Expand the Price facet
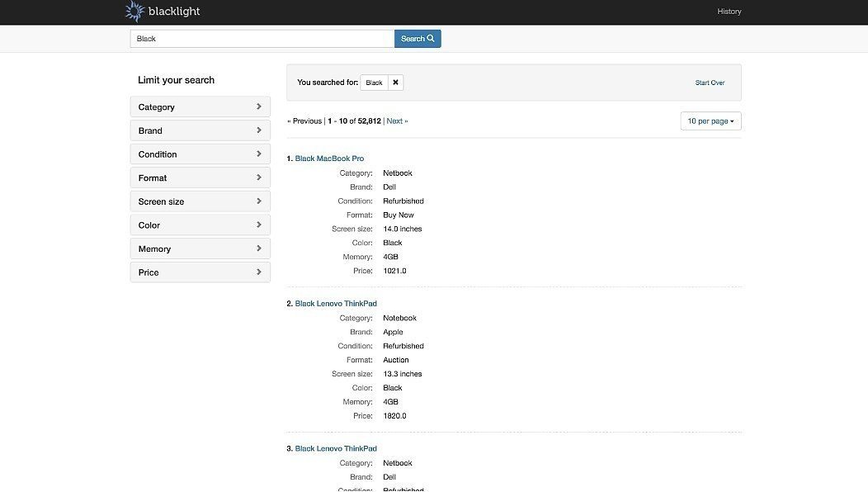Screen dimensions: 868x492 pos(200,272)
